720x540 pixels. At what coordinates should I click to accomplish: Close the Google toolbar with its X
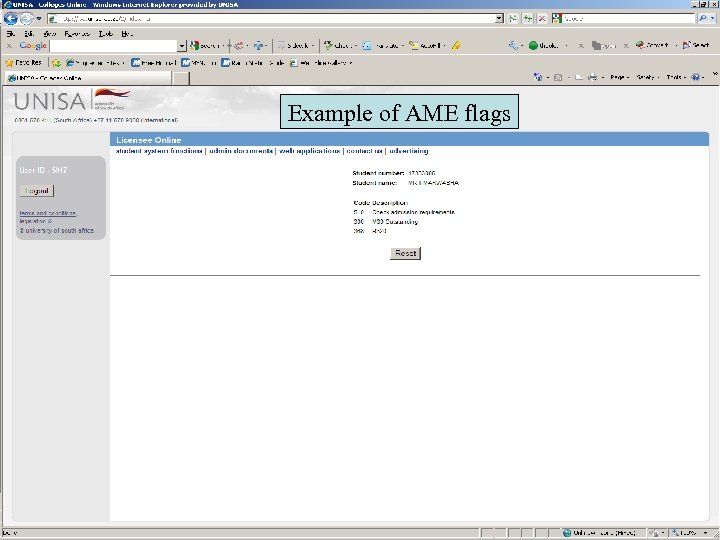coord(9,46)
